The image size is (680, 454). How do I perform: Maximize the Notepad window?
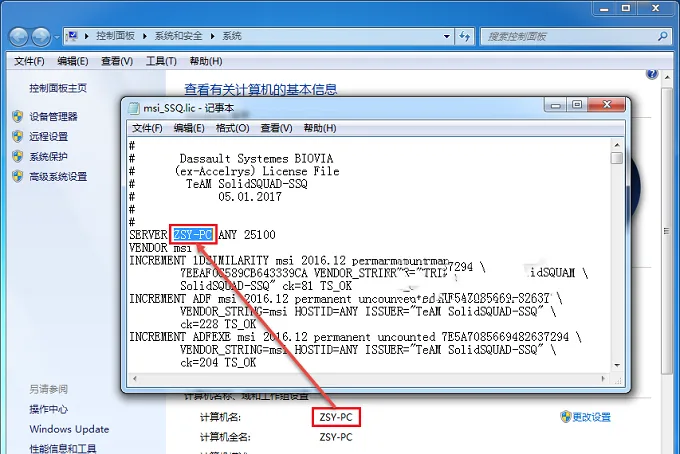[x=577, y=105]
